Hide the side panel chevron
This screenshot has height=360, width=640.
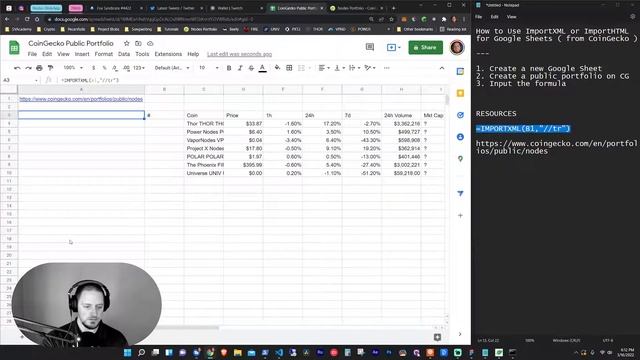click(x=460, y=334)
